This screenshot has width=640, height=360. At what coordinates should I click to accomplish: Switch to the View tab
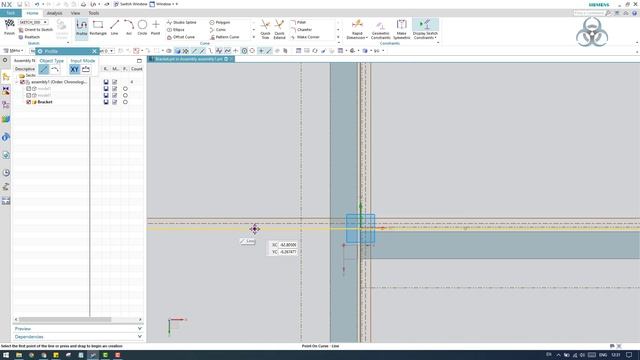coord(76,13)
